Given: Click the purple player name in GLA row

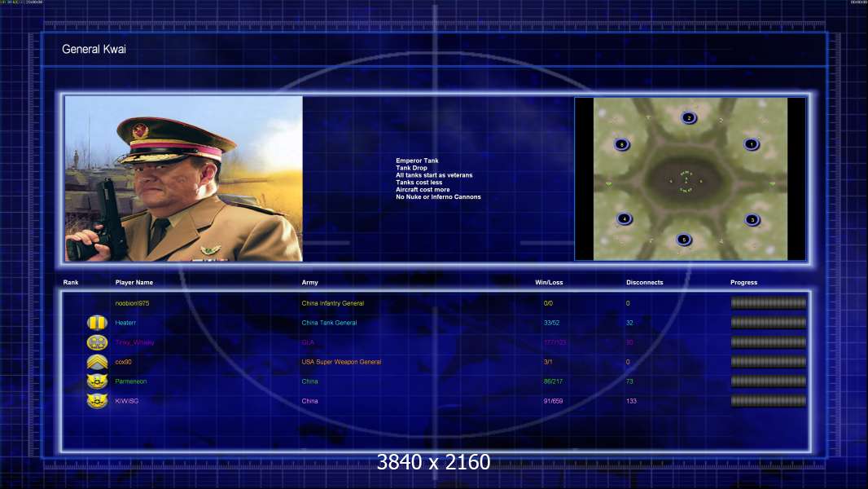Looking at the screenshot, I should tap(134, 343).
